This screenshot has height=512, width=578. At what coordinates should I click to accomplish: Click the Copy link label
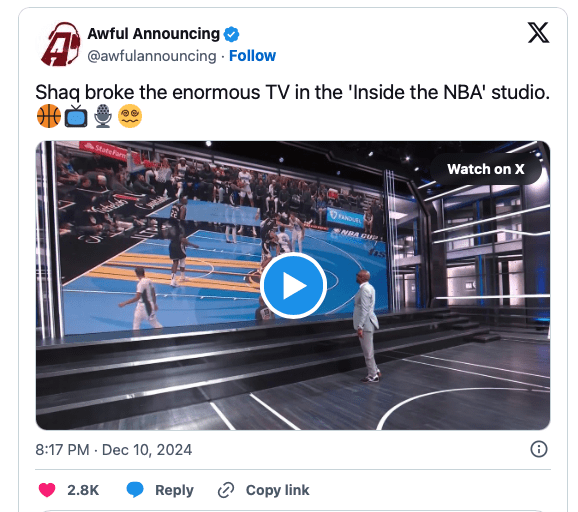(x=277, y=490)
